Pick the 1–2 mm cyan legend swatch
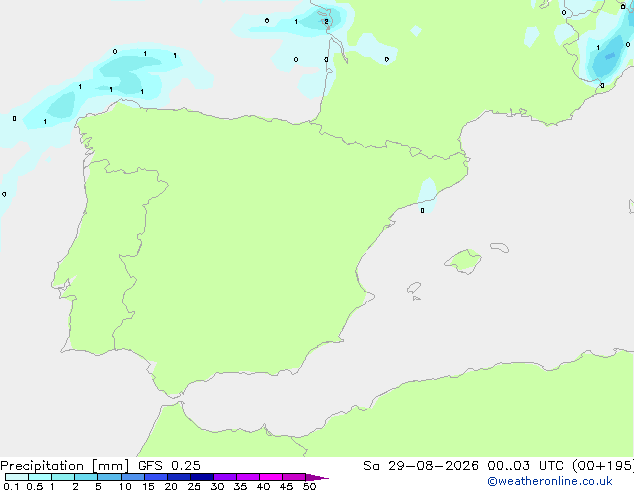634x490 pixels. pyautogui.click(x=63, y=477)
